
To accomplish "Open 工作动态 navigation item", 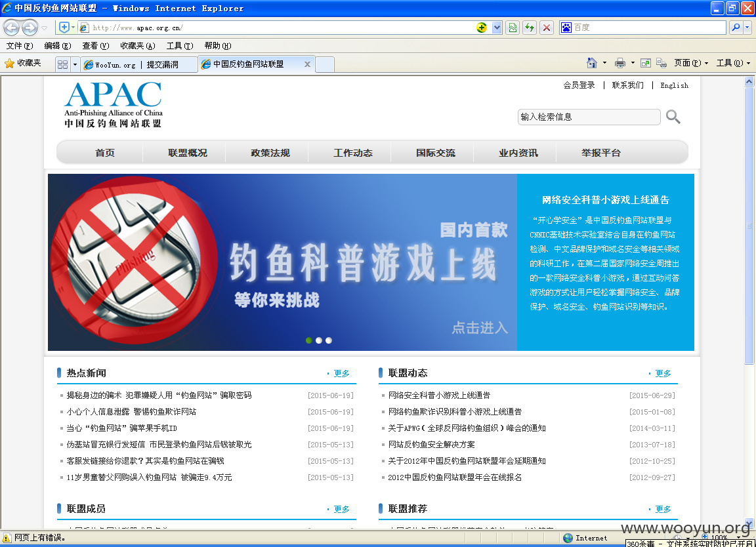I will coord(353,153).
